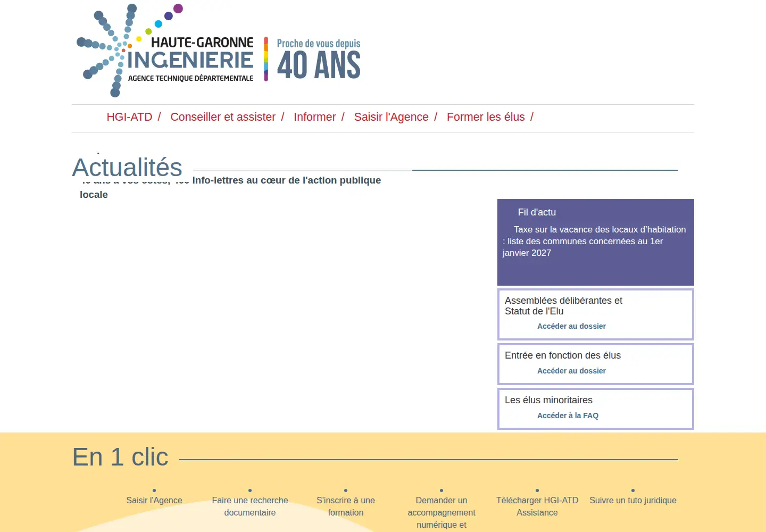Open the Info-lettres news headline

pos(230,187)
